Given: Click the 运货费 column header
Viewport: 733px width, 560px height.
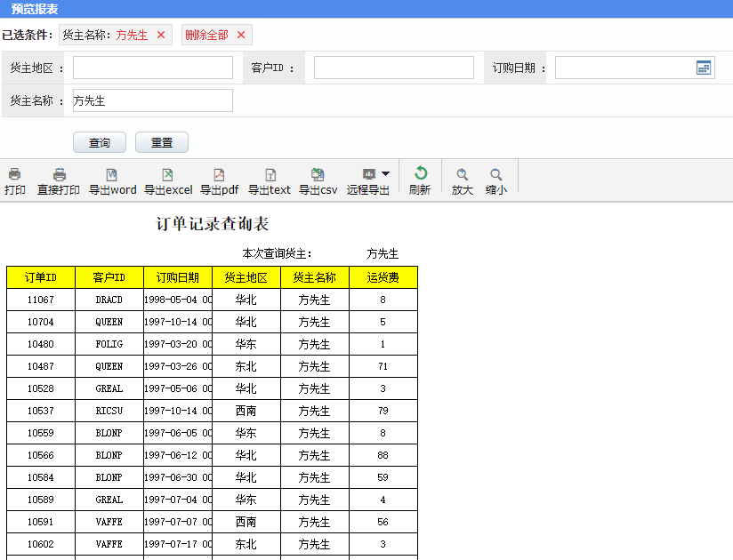Looking at the screenshot, I should point(383,277).
